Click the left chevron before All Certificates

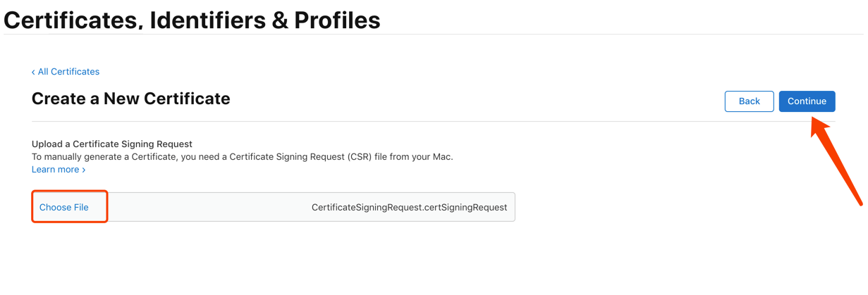(x=33, y=72)
